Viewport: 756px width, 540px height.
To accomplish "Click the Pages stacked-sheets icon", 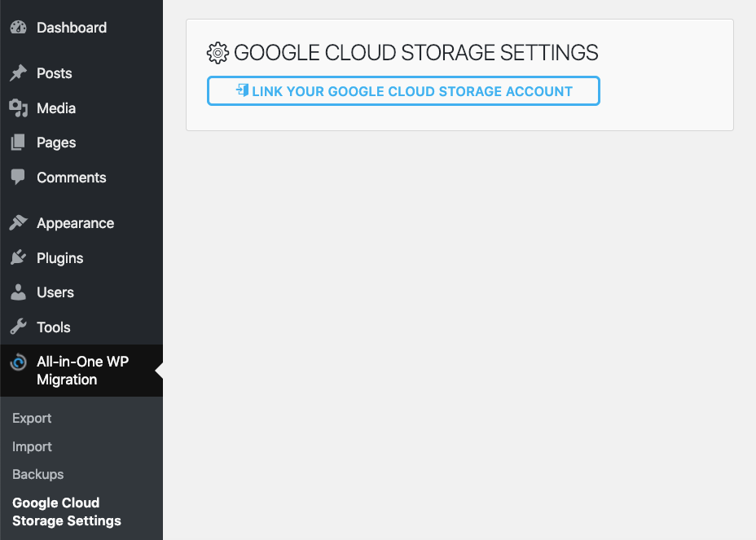I will (x=18, y=143).
